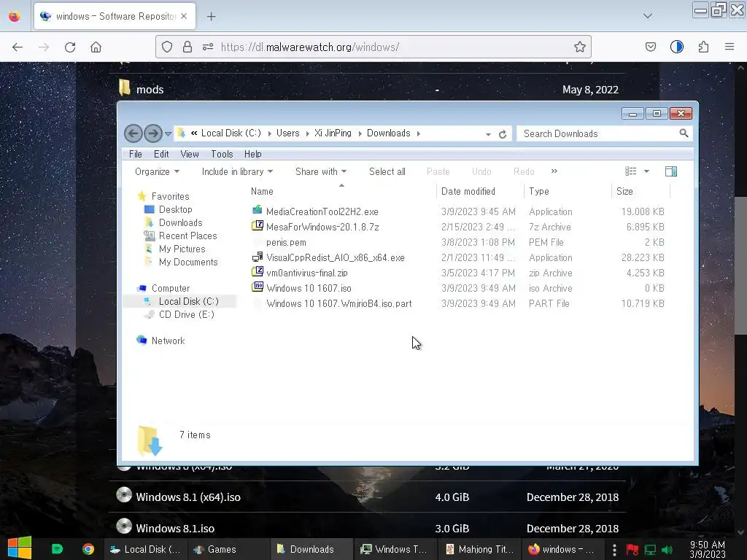Select Windows 10 1607.iso file icon

click(x=258, y=287)
